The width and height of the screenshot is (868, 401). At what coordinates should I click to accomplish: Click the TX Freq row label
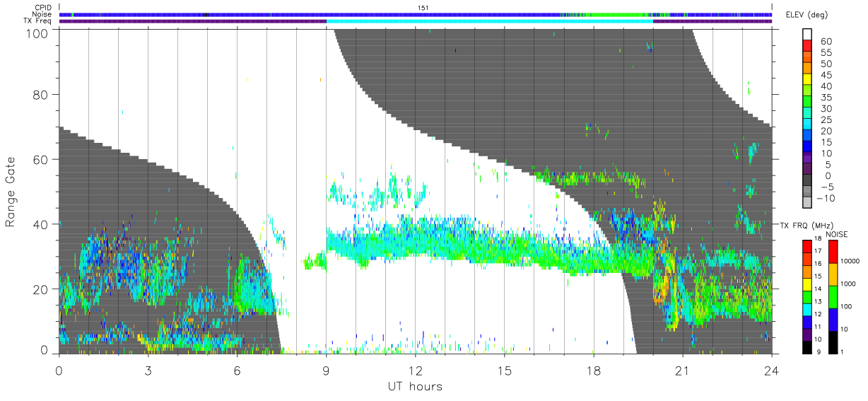[x=39, y=21]
